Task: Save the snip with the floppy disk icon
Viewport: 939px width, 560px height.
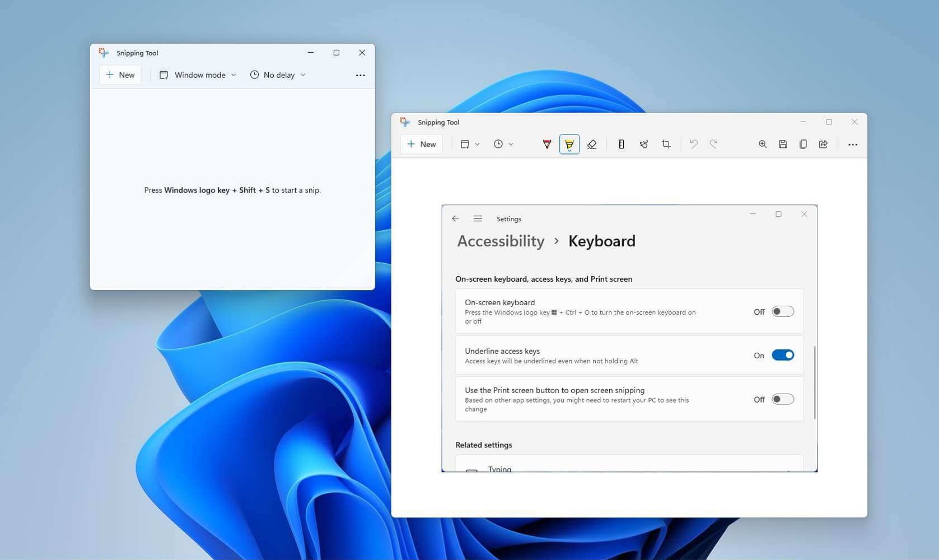Action: pyautogui.click(x=783, y=144)
